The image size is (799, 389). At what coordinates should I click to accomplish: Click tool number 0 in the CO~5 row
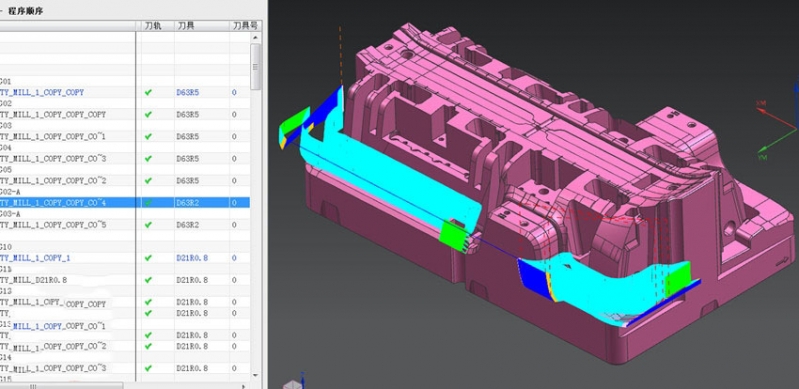pos(234,224)
